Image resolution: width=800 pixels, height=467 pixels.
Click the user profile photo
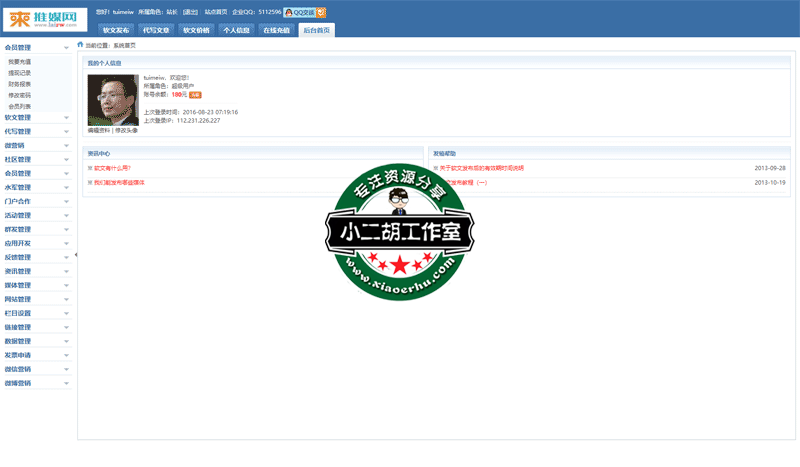pyautogui.click(x=113, y=100)
